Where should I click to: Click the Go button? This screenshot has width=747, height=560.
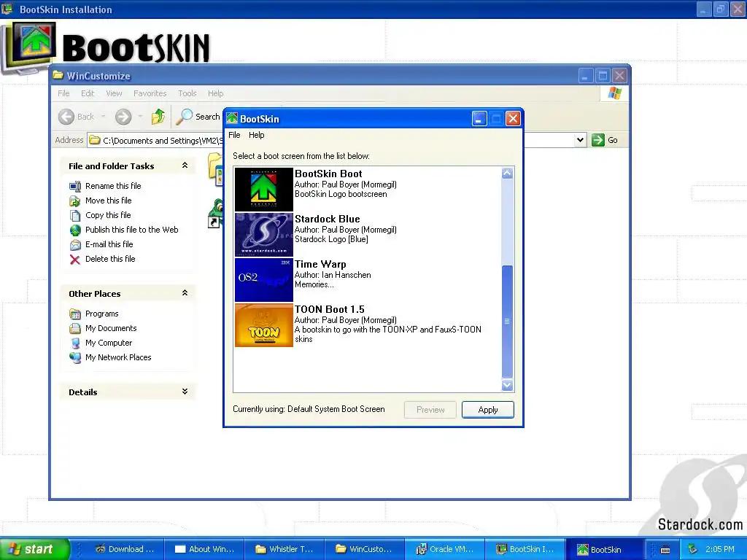[x=605, y=140]
